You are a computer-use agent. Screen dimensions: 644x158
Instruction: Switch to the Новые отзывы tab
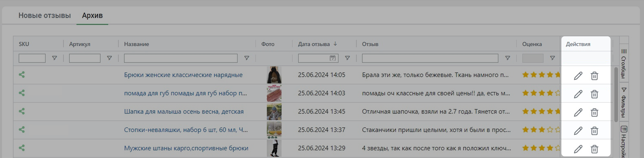point(45,15)
